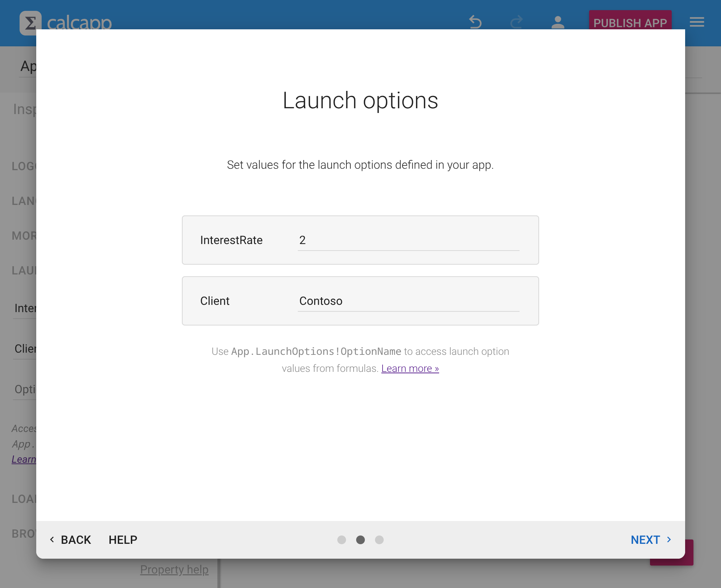The image size is (721, 588).
Task: Select the active middle page indicator dot
Action: 360,539
